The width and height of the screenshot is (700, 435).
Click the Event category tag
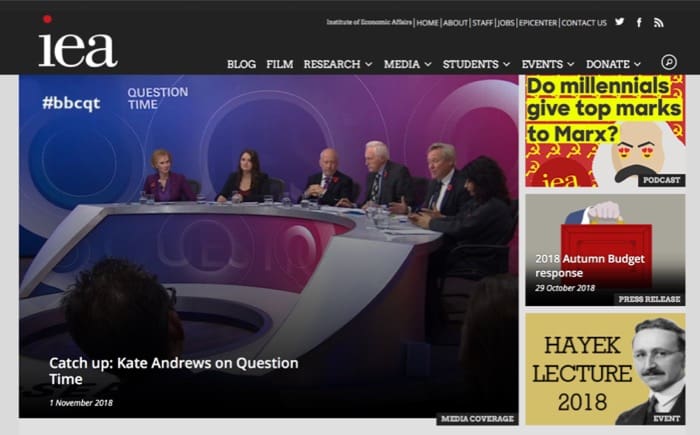[667, 419]
